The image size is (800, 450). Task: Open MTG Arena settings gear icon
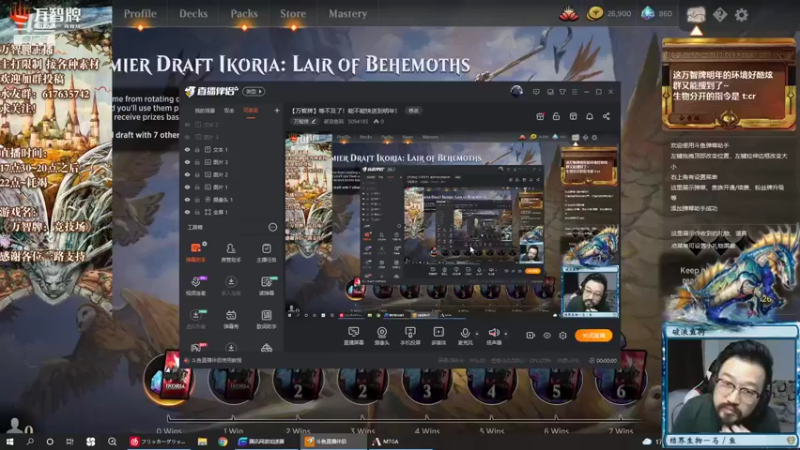click(741, 14)
